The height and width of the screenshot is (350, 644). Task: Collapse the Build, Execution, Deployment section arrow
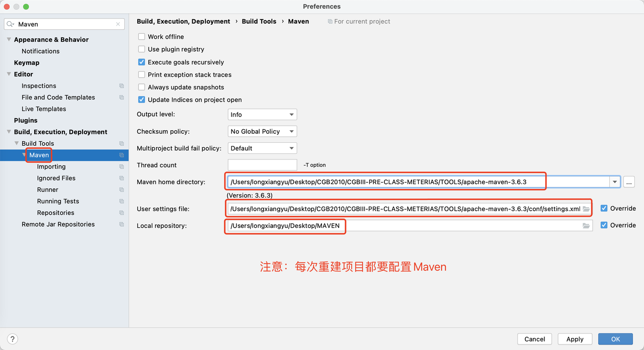tap(9, 132)
